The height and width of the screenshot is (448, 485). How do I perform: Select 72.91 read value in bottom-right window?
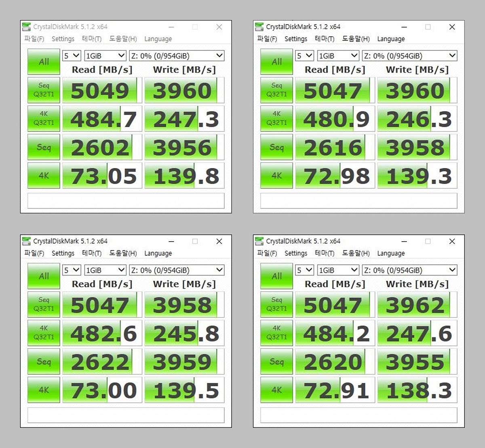point(335,389)
